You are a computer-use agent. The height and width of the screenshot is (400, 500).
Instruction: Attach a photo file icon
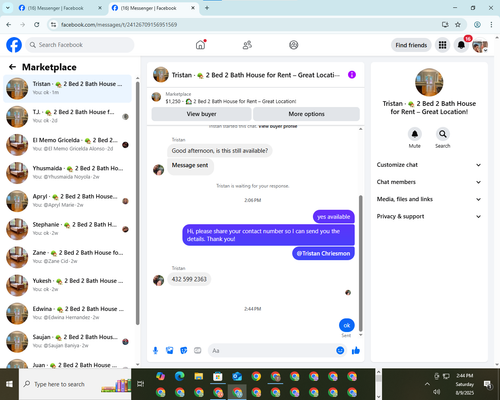pyautogui.click(x=169, y=350)
